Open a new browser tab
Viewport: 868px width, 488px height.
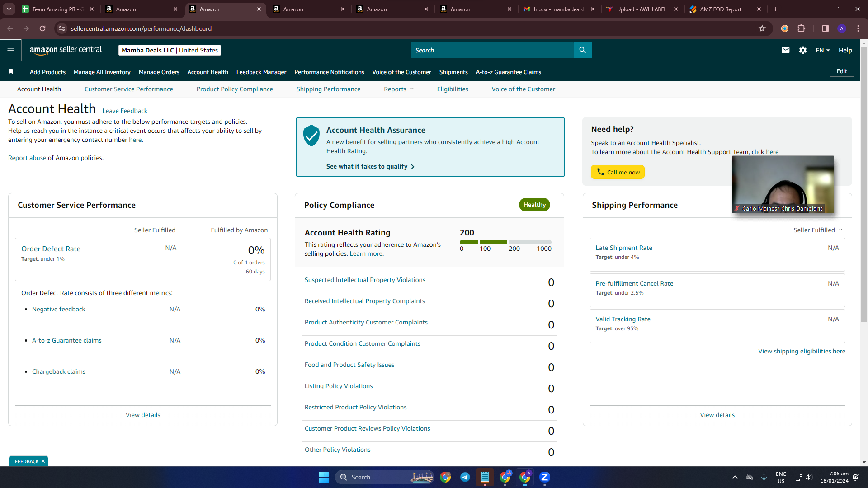pyautogui.click(x=775, y=9)
